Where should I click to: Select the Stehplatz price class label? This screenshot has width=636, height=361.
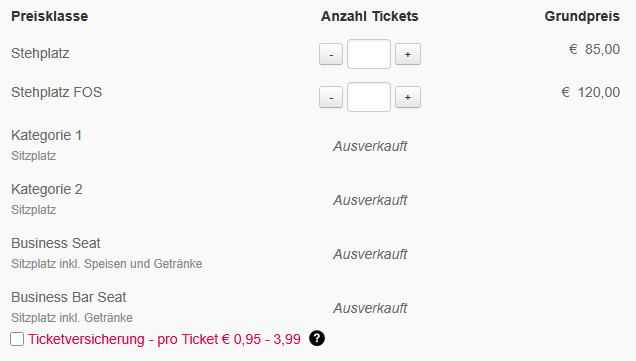click(40, 54)
